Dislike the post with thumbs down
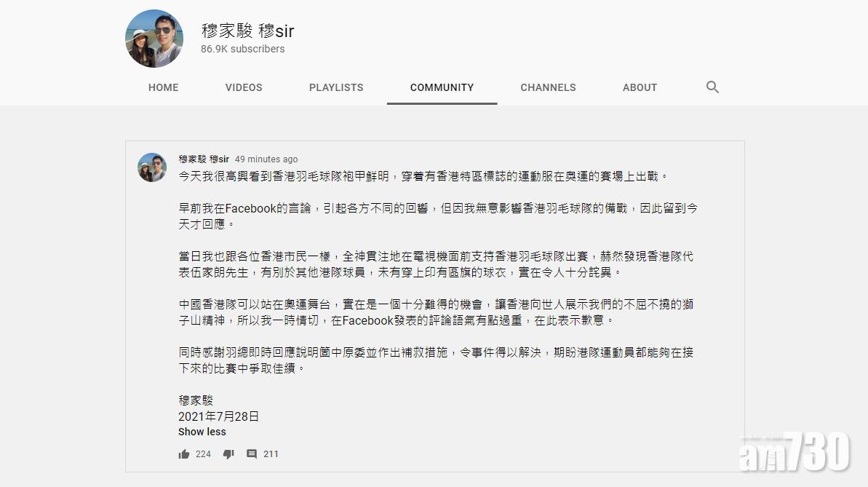This screenshot has height=487, width=868. 228,454
